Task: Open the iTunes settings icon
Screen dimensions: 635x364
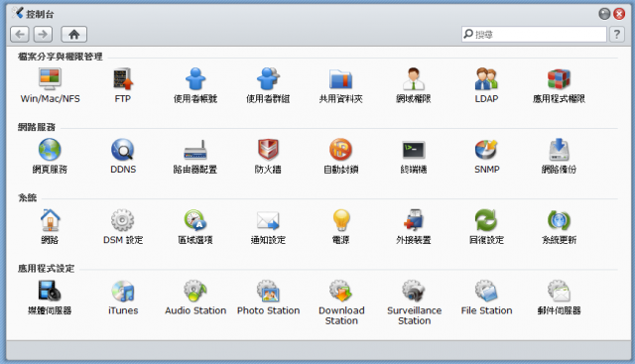Action: (123, 291)
